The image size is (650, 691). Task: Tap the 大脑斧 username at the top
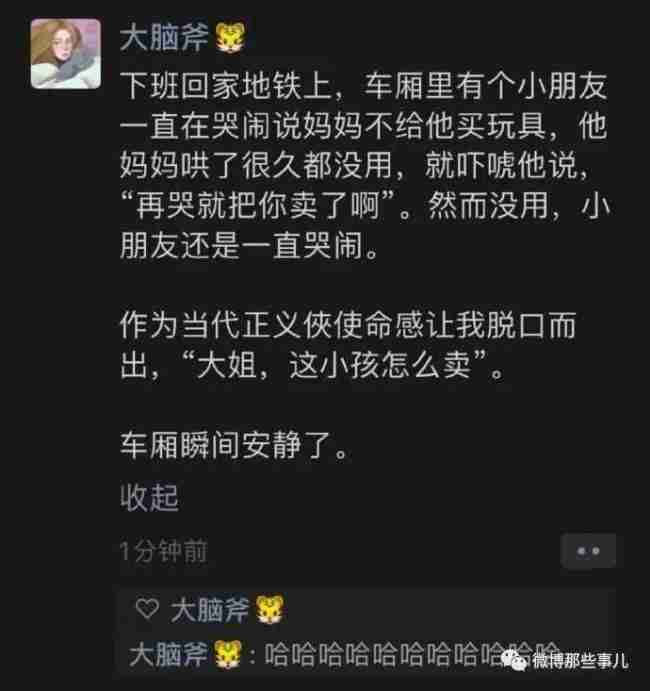(x=164, y=37)
